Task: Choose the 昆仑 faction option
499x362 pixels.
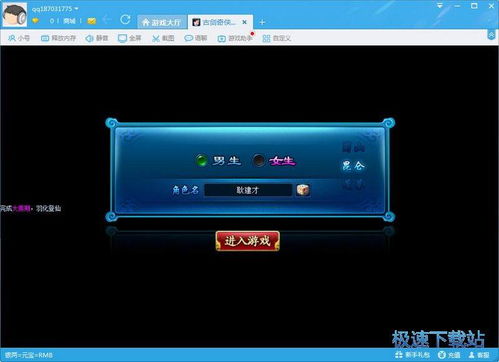Action: 353,166
